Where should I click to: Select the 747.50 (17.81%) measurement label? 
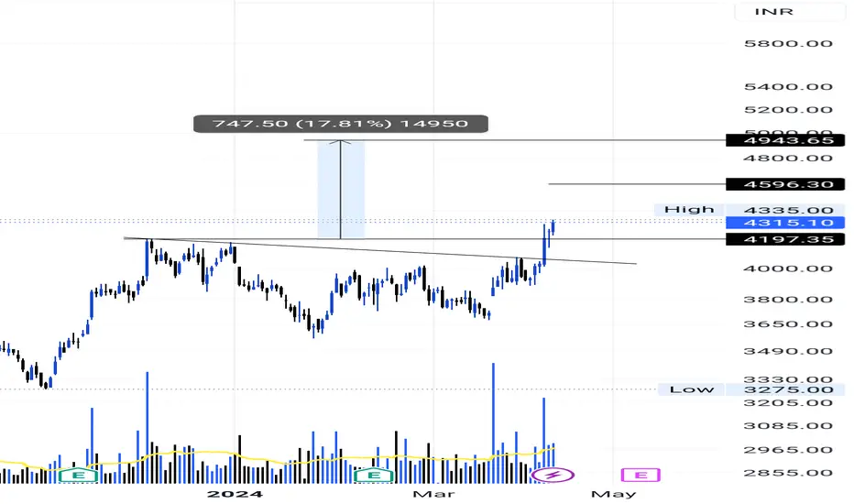pos(341,124)
